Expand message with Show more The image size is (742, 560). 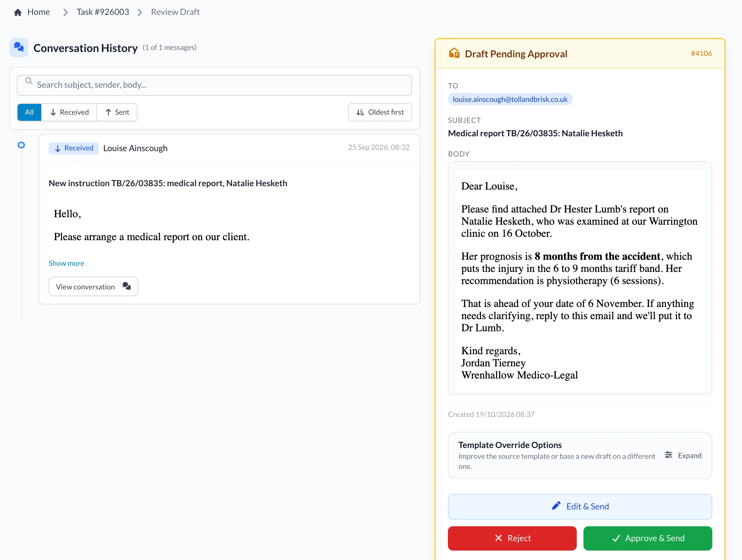66,263
